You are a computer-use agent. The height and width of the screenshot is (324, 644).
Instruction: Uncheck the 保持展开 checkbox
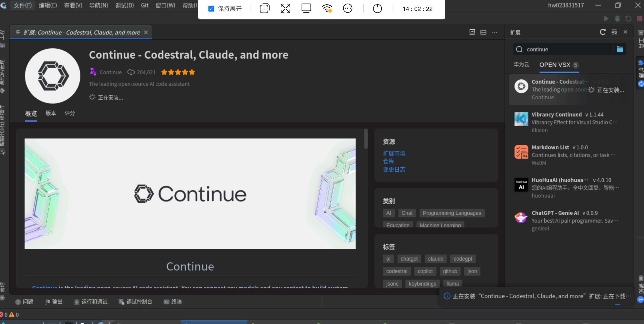pyautogui.click(x=211, y=9)
